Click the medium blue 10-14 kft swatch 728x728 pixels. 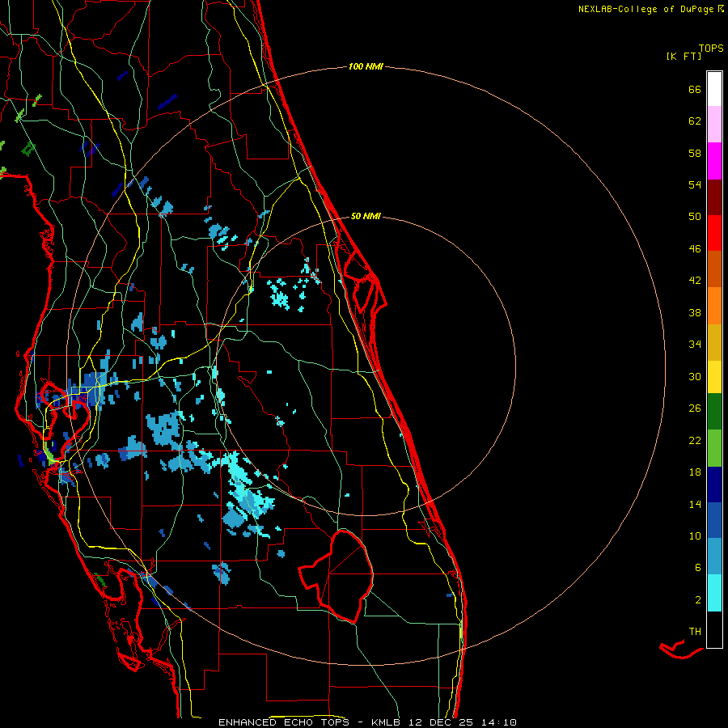(x=714, y=520)
